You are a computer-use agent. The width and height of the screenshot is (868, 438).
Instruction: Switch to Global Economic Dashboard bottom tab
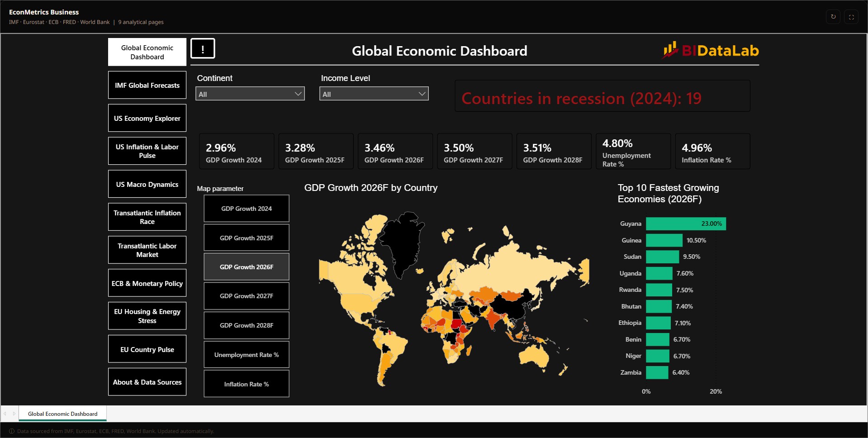click(x=63, y=414)
